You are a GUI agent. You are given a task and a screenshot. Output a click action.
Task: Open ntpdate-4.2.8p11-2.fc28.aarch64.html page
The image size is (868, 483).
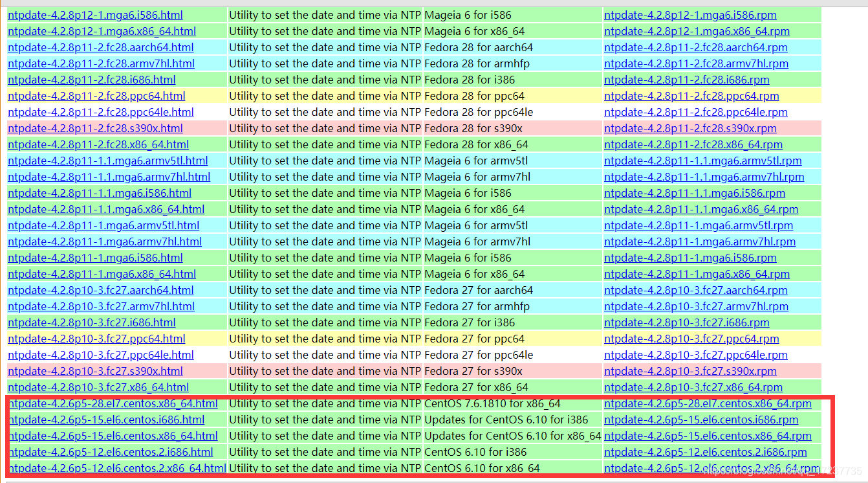[x=100, y=47]
